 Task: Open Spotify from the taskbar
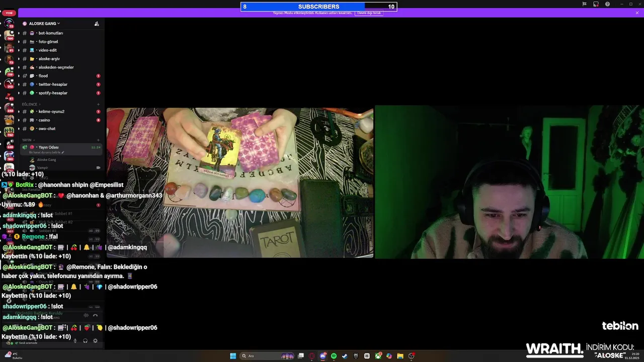[x=334, y=356]
